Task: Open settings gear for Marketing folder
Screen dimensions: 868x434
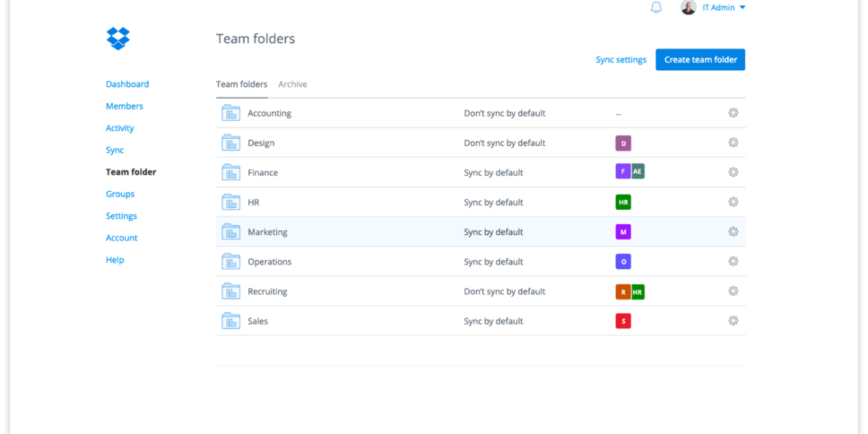Action: pyautogui.click(x=733, y=231)
